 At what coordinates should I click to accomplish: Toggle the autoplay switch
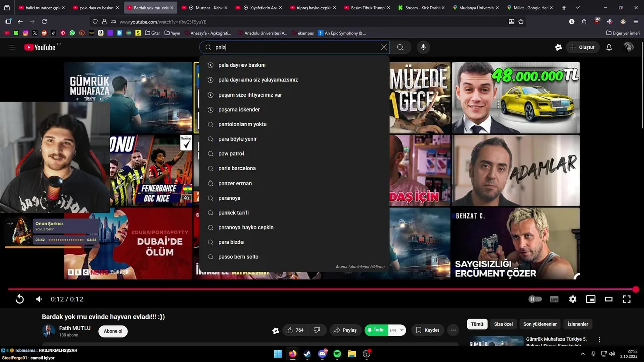[x=535, y=299]
